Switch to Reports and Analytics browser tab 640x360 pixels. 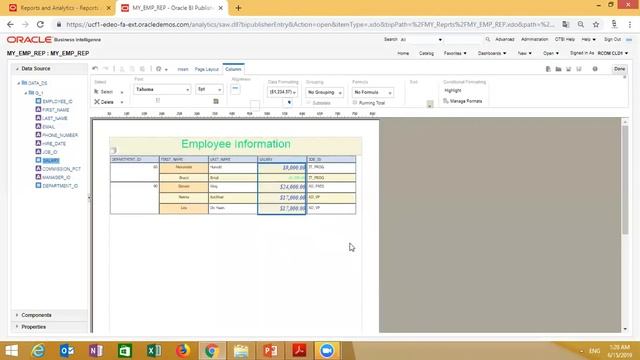[60, 8]
